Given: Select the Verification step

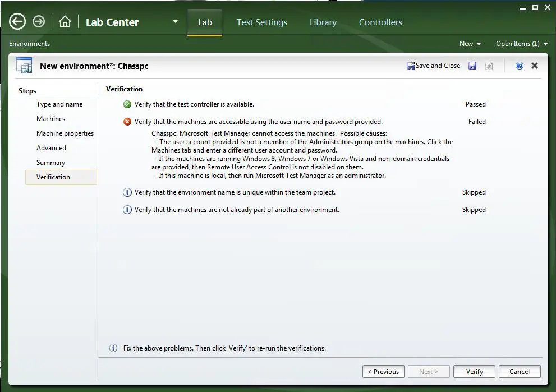Looking at the screenshot, I should [61, 177].
